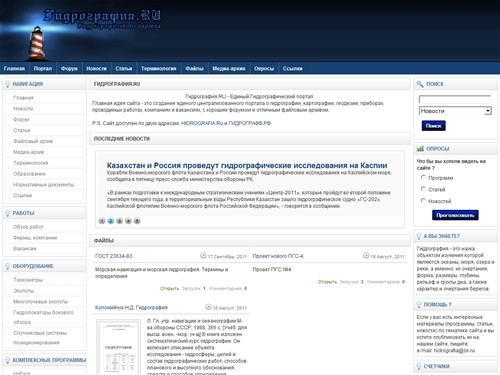Open Эхолоты in equipment sidebar
500x375 pixels.
coord(24,291)
